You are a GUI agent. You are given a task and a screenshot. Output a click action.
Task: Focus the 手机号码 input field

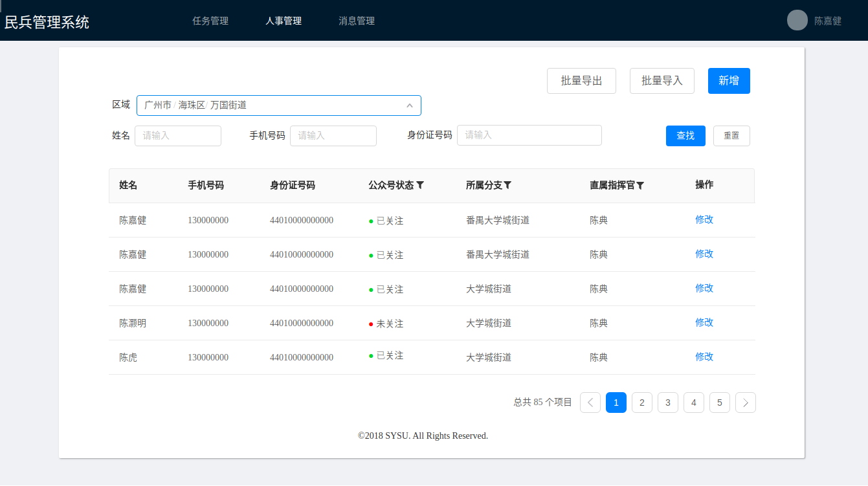coord(333,136)
